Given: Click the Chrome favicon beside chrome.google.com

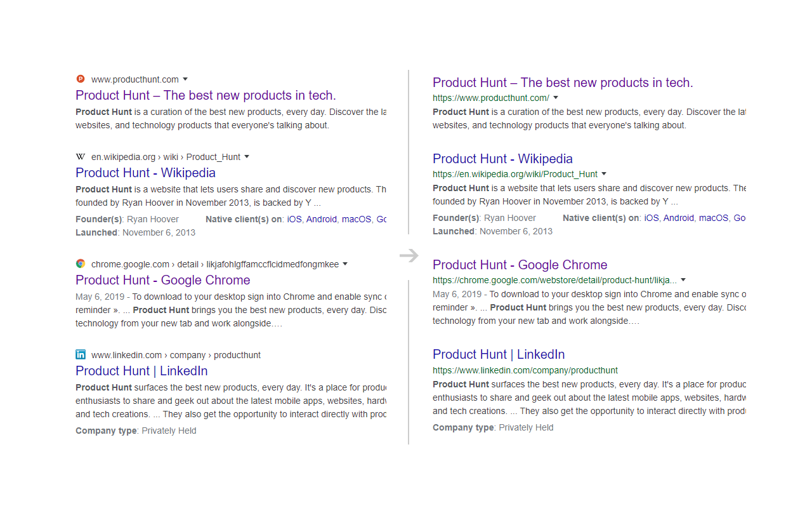Looking at the screenshot, I should pos(81,264).
